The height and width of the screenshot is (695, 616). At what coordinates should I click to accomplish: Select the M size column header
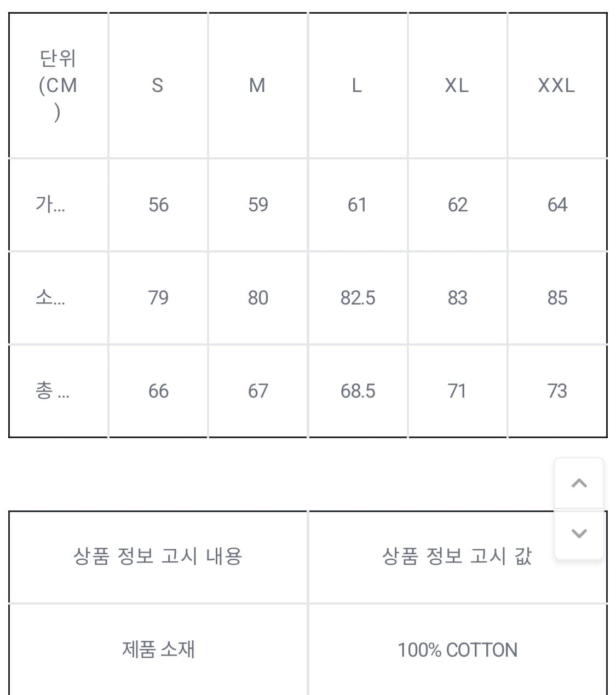tap(257, 85)
